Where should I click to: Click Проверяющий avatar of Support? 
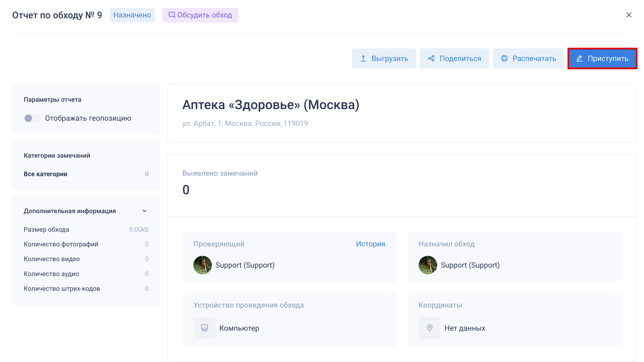pyautogui.click(x=202, y=265)
